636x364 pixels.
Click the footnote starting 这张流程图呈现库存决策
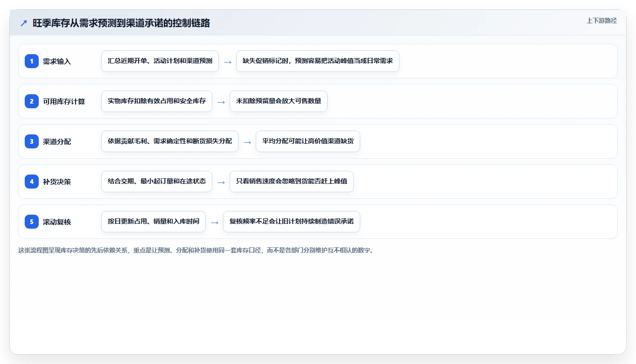[x=196, y=250]
